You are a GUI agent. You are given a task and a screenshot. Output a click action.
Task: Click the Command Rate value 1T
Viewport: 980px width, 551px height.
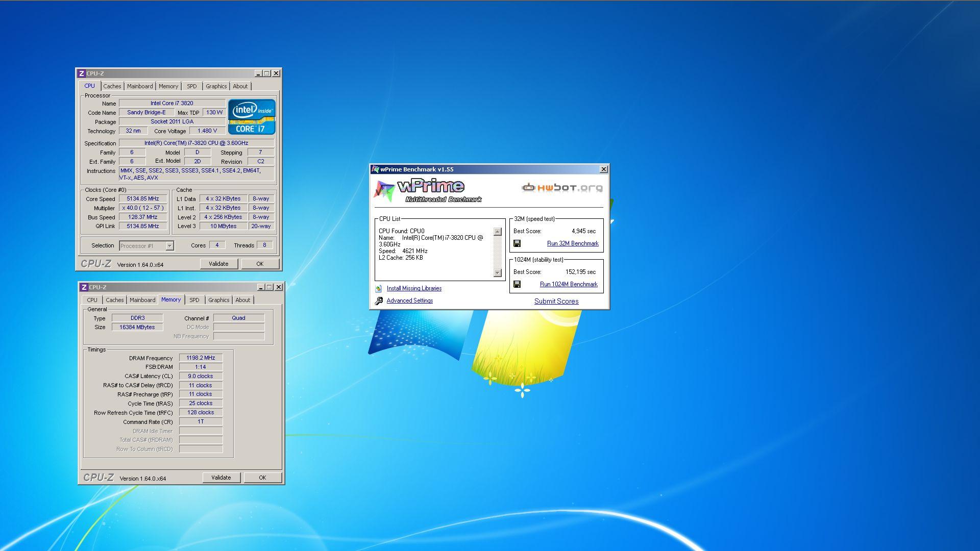coord(201,422)
